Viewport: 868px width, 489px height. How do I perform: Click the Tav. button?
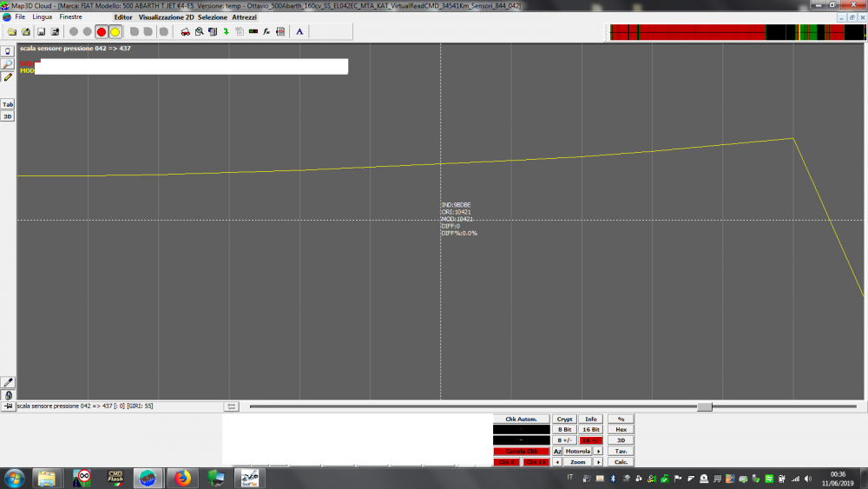pos(621,452)
